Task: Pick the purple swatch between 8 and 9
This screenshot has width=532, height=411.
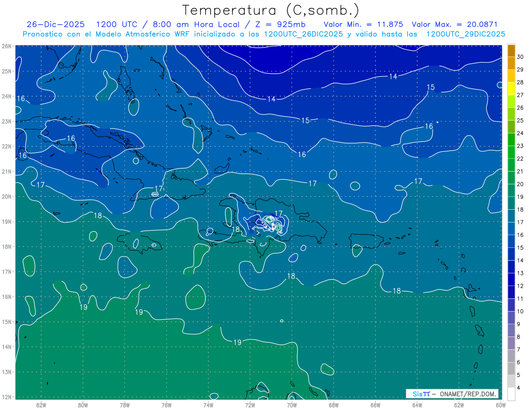Action: click(x=511, y=331)
